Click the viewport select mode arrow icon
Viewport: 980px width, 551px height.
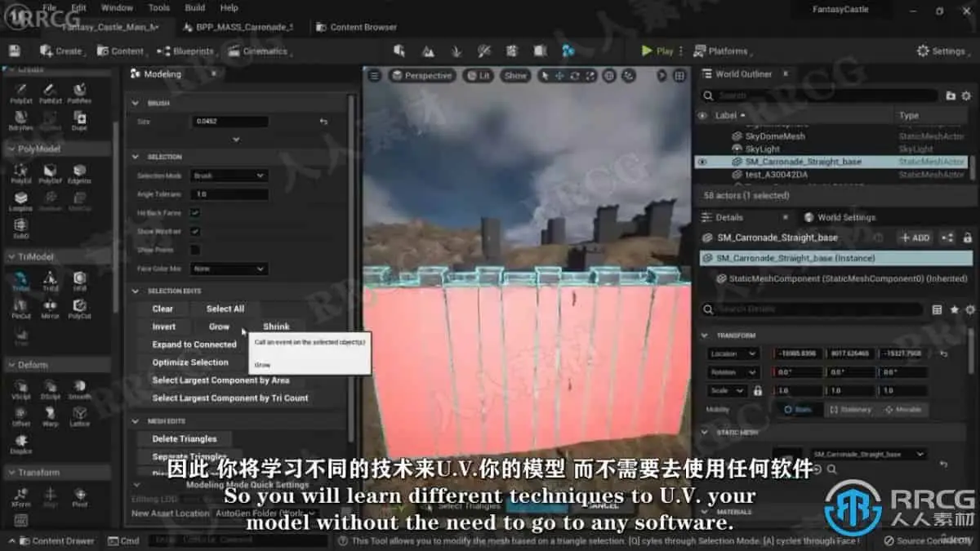[546, 76]
